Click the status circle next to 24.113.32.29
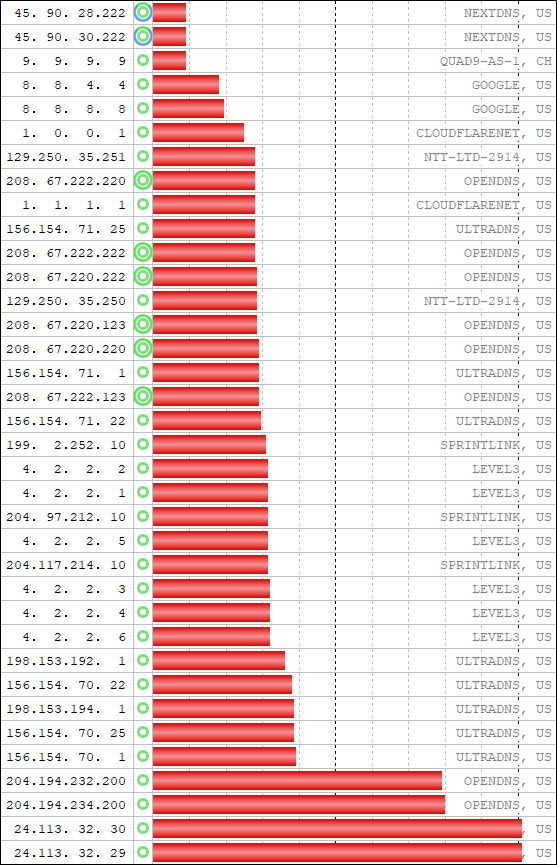This screenshot has height=865, width=557. click(143, 852)
